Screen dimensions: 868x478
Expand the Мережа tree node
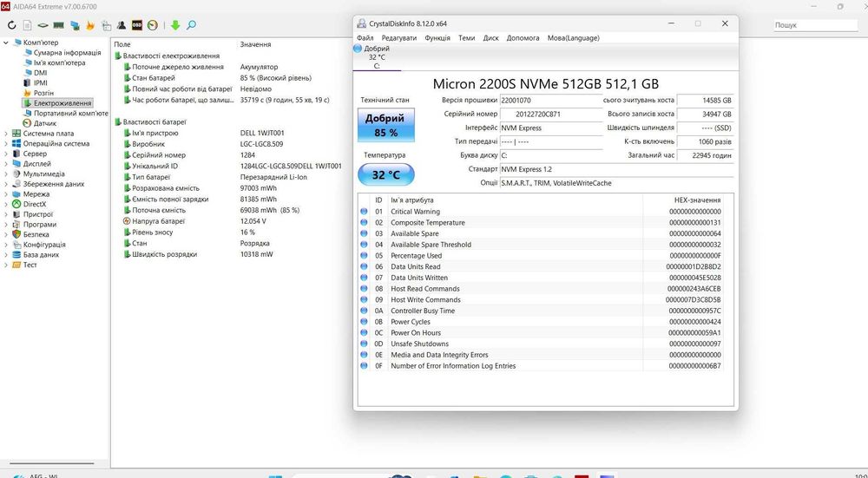pyautogui.click(x=6, y=194)
